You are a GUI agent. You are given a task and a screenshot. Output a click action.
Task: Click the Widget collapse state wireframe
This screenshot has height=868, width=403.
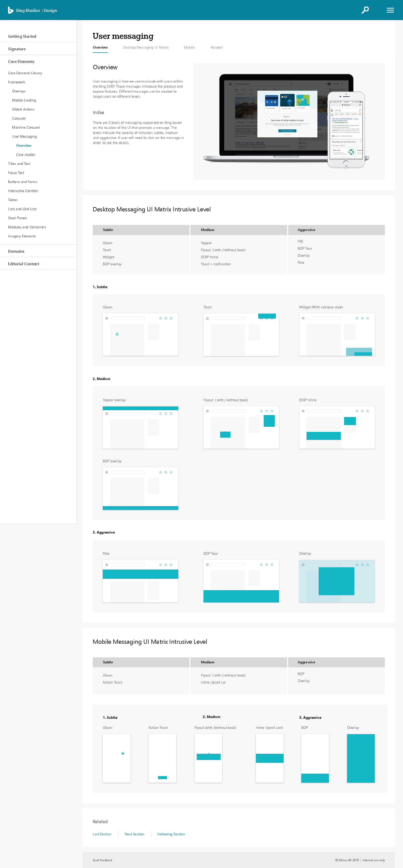tap(337, 335)
